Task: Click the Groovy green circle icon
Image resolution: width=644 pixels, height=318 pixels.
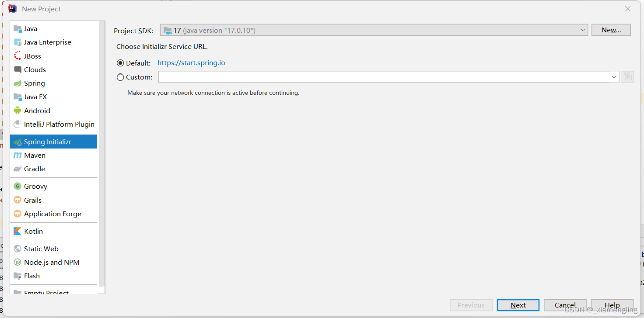Action: pyautogui.click(x=17, y=187)
